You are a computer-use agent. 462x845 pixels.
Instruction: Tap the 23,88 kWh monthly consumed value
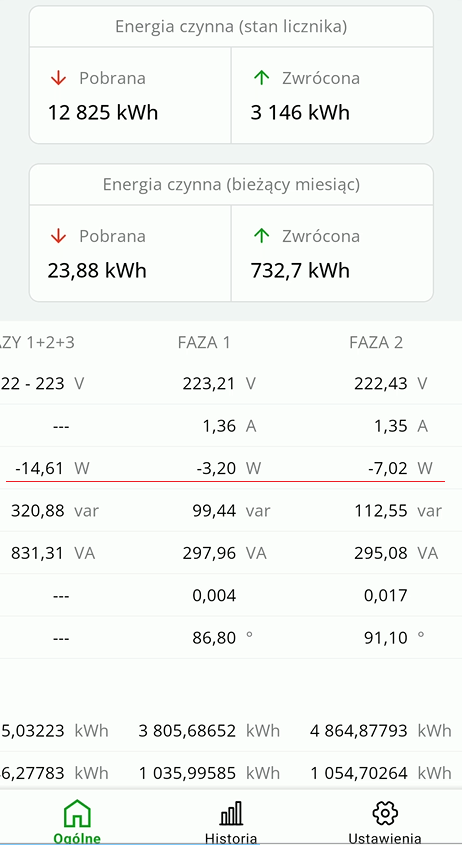coord(97,271)
